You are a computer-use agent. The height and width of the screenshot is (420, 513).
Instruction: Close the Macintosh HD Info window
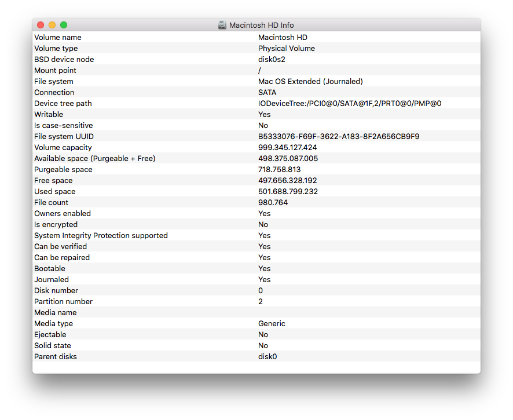[41, 25]
